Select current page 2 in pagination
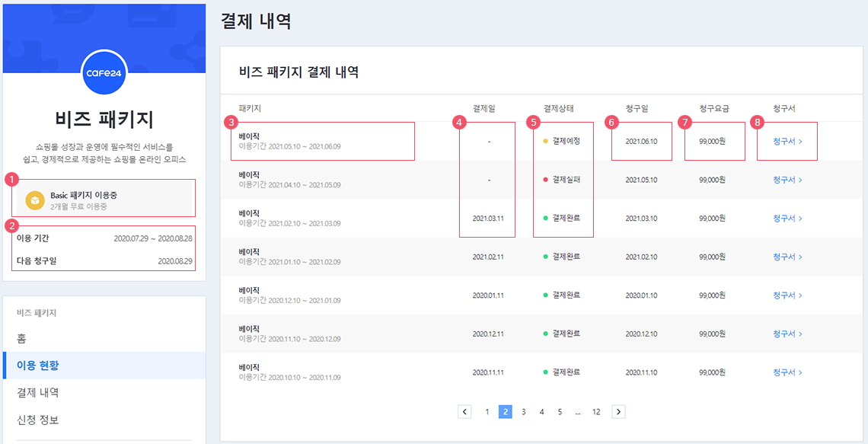This screenshot has height=444, width=868. click(x=506, y=411)
